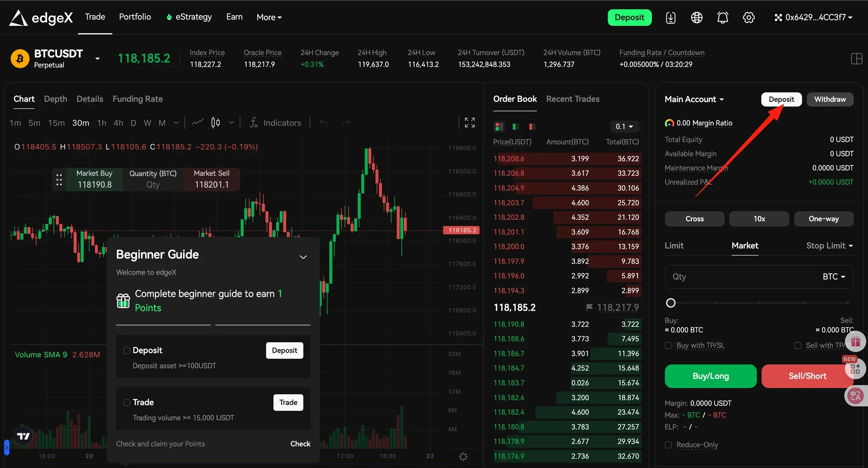
Task: Click the Sell/Short button
Action: click(807, 376)
